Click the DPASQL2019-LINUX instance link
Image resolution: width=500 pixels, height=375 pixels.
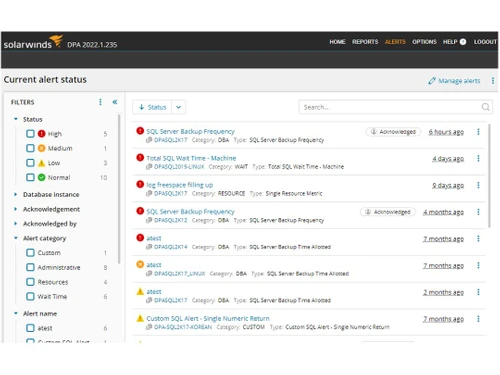pos(179,167)
